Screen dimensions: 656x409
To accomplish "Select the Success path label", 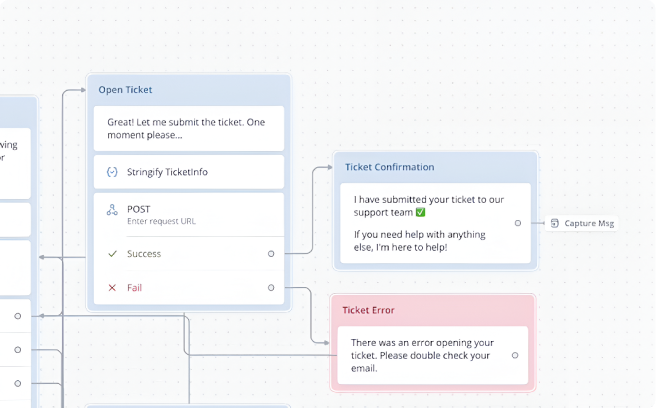I will click(x=144, y=254).
